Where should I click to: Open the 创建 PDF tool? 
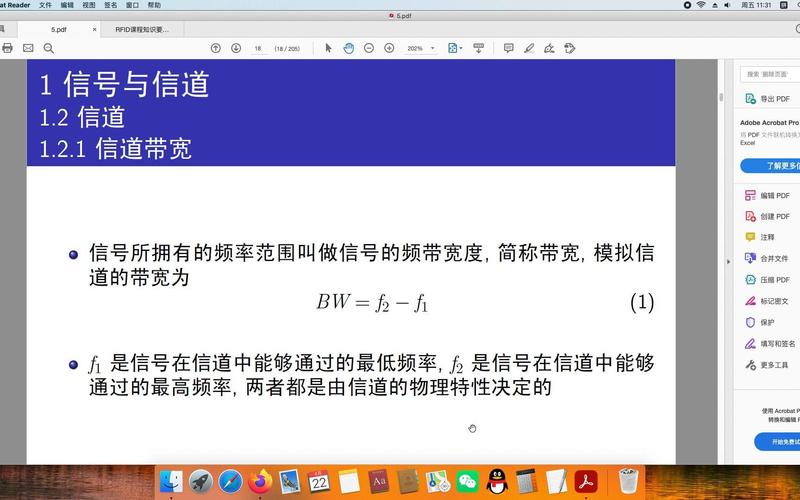point(767,216)
